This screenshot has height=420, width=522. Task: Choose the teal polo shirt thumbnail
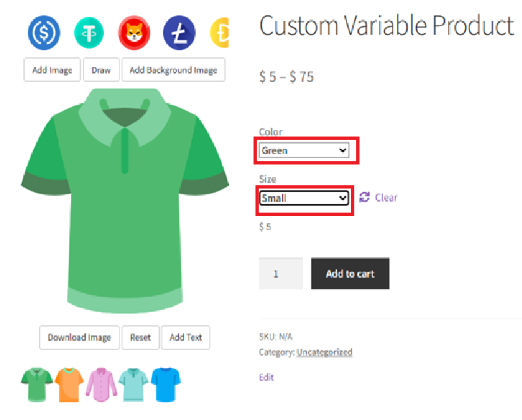point(134,384)
